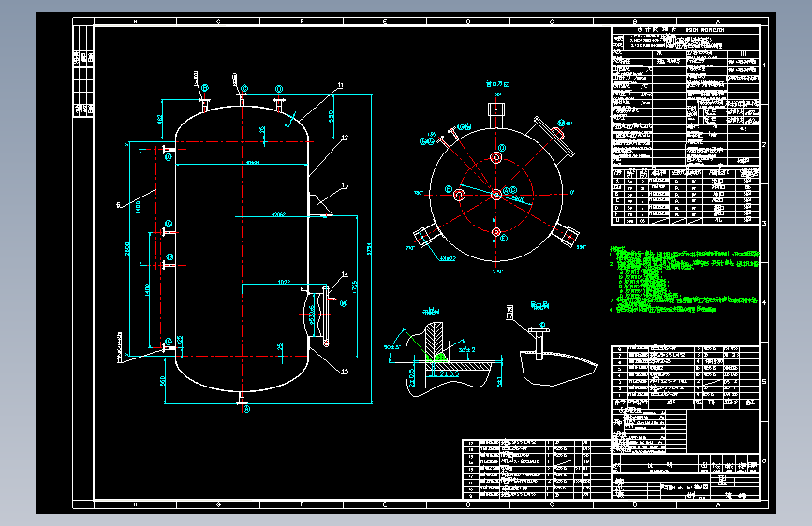Pick nozzle D circle in plan view
This screenshot has height=526, width=812.
pos(496,157)
